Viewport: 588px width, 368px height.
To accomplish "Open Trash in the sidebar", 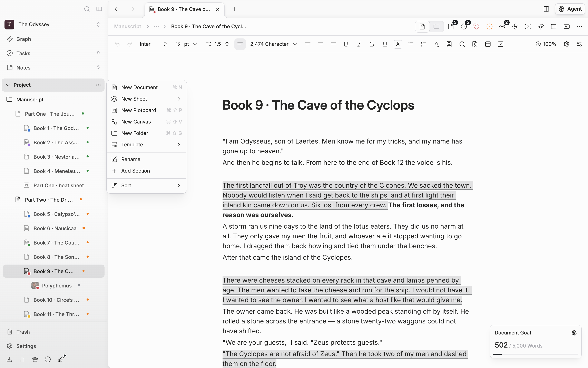I will [x=53, y=332].
